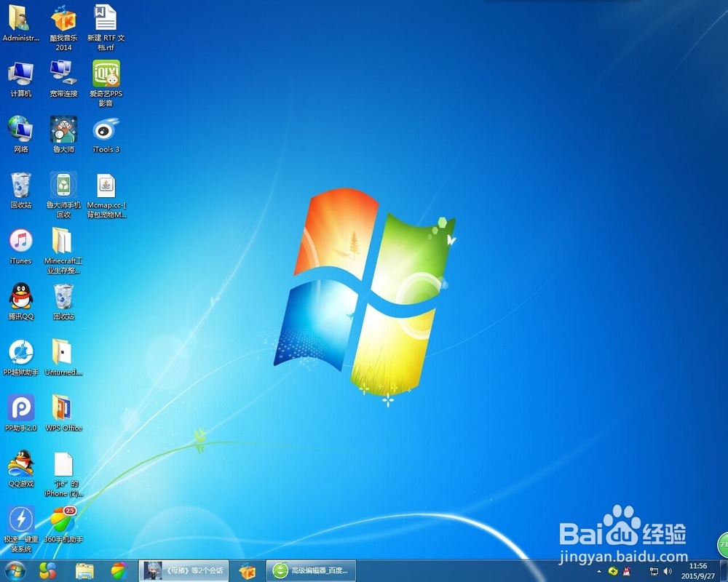Switch to the 《母猪》等2个会话 taskbar window
The width and height of the screenshot is (728, 582).
tap(184, 571)
